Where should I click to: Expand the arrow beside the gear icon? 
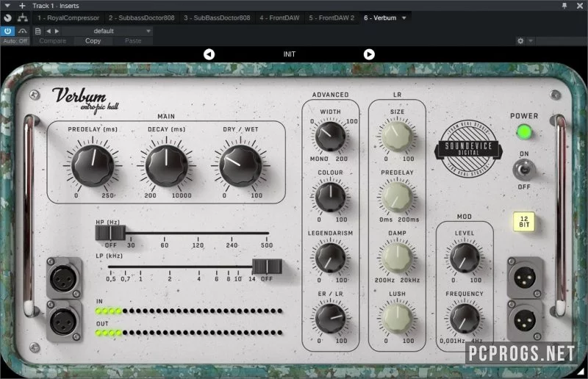[530, 40]
